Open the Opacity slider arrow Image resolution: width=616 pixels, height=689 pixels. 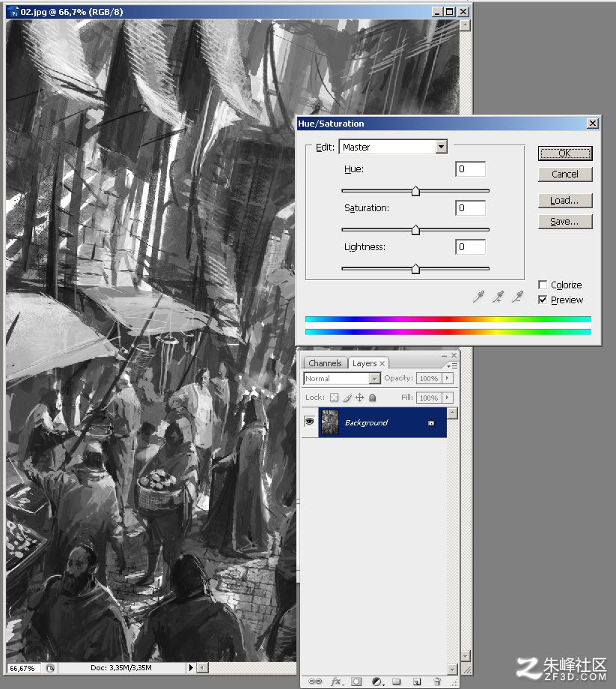click(448, 378)
